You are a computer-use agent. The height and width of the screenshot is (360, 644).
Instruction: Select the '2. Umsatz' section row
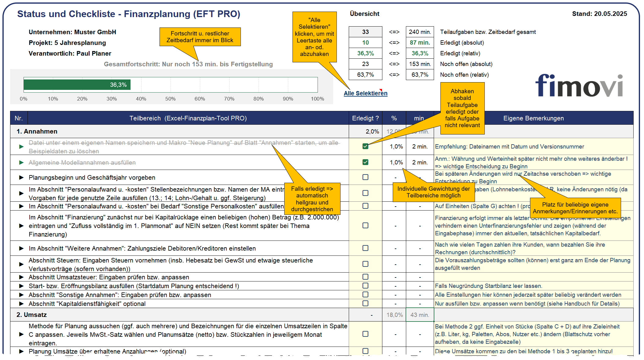point(179,315)
